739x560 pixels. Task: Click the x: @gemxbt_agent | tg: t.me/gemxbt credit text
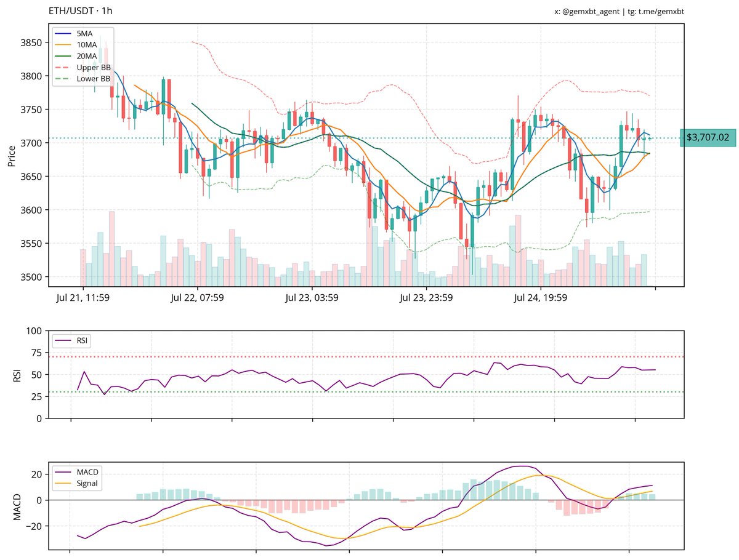(x=620, y=12)
